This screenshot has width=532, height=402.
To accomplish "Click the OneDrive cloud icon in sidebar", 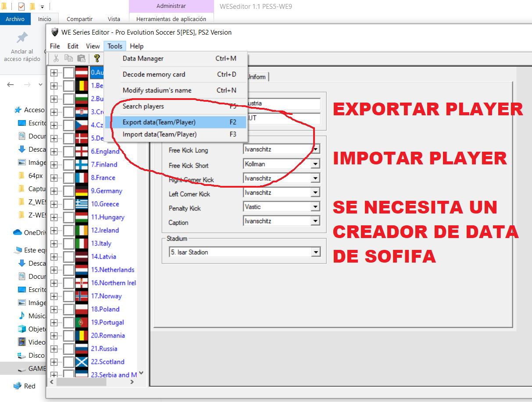I will click(x=18, y=232).
